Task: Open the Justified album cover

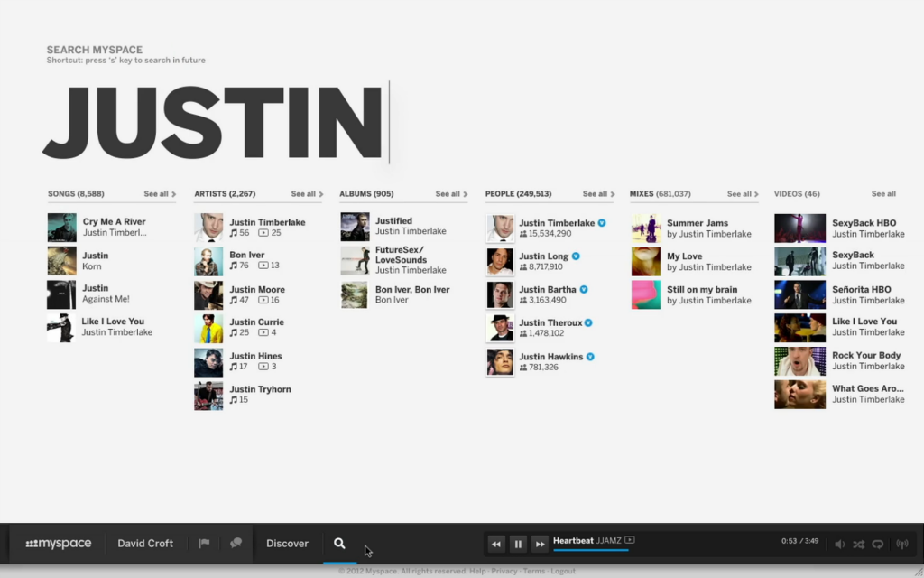Action: [355, 227]
